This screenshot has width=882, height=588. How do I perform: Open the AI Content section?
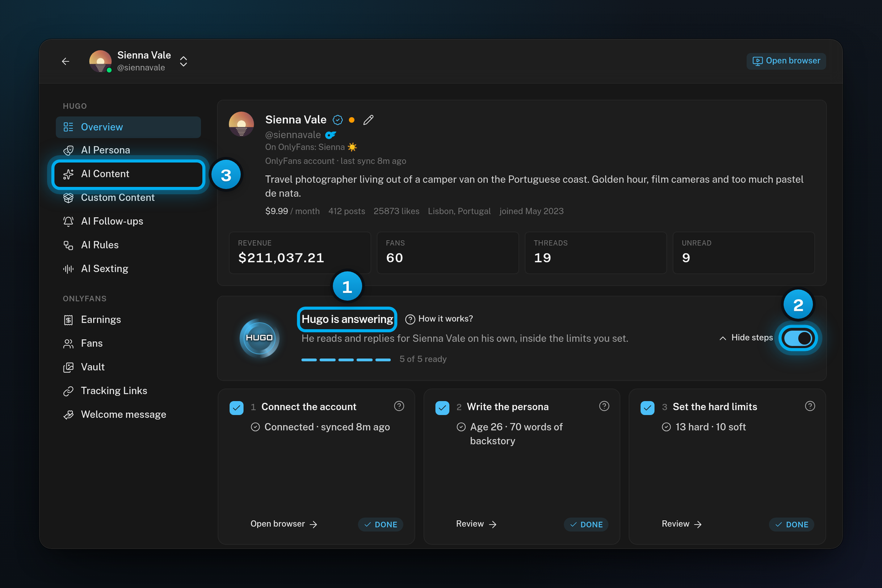[x=128, y=174]
